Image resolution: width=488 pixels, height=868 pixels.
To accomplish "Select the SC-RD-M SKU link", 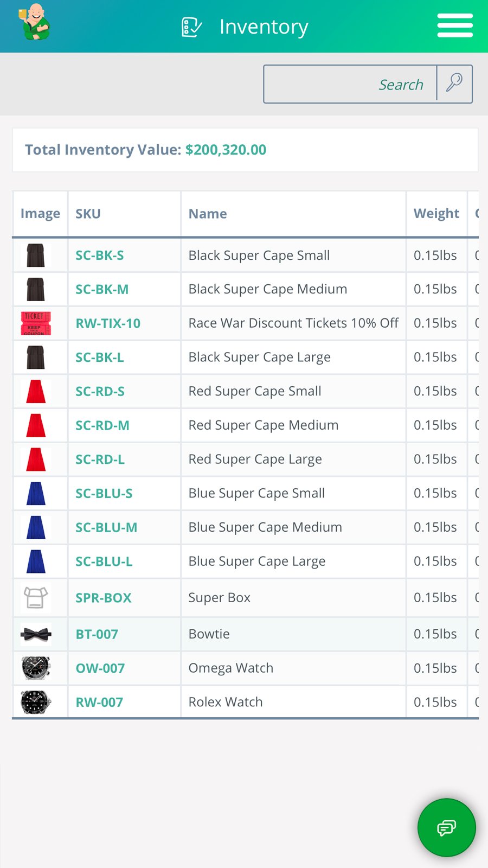I will 102,425.
